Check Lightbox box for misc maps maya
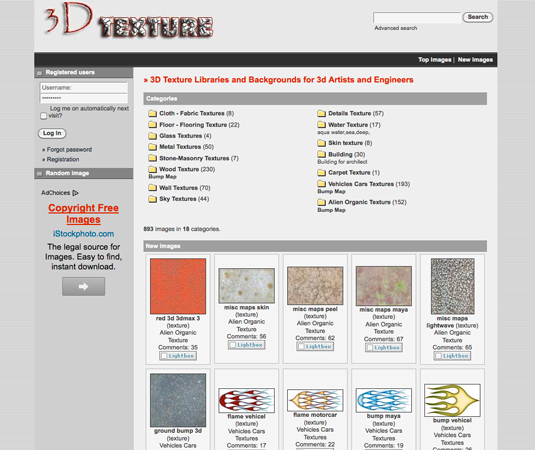 pos(370,348)
